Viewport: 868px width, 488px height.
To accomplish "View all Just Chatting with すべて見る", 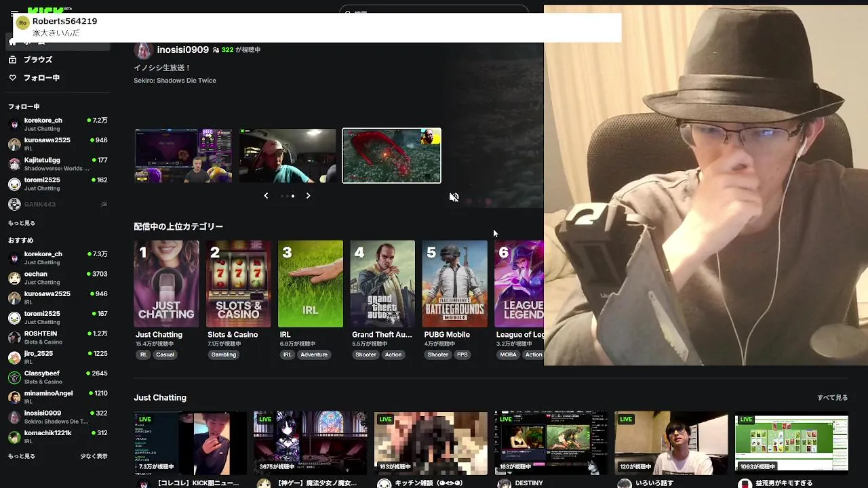I will coord(833,398).
